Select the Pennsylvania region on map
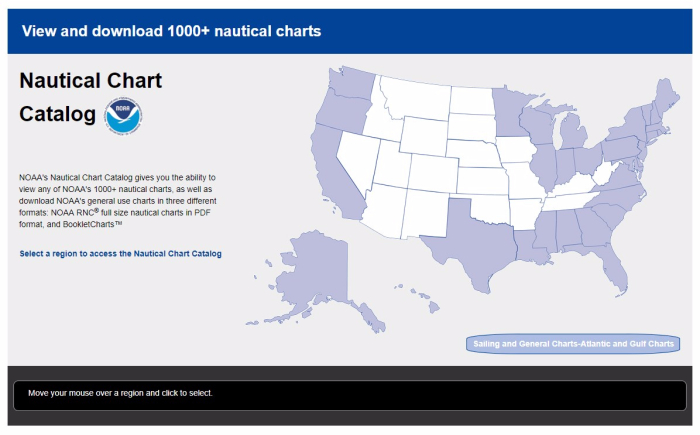This screenshot has height=435, width=700. (x=621, y=148)
